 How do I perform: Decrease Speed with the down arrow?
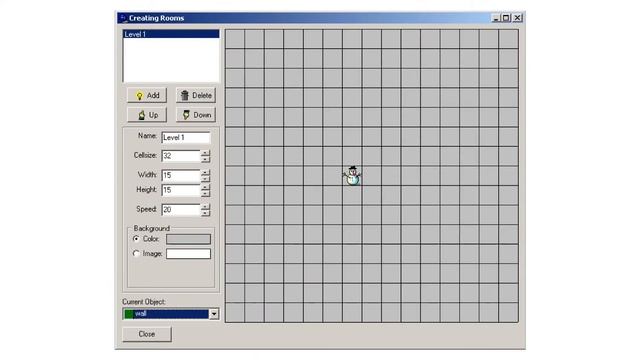(205, 213)
